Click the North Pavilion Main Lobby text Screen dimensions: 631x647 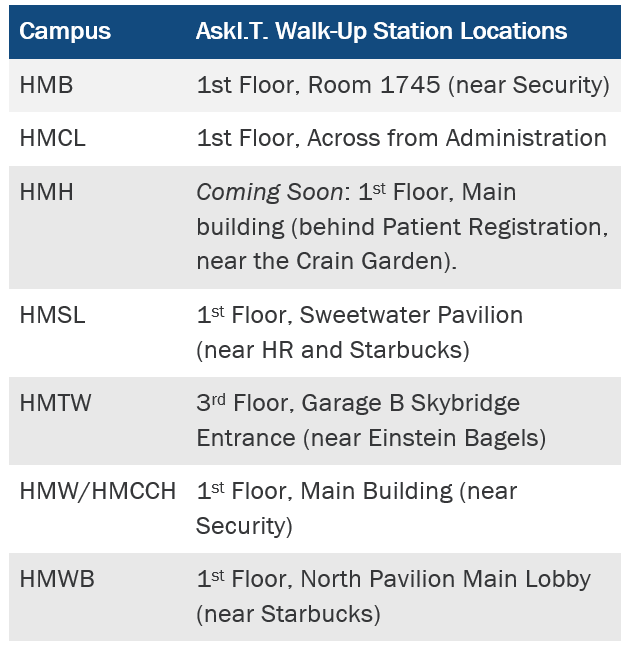point(445,579)
